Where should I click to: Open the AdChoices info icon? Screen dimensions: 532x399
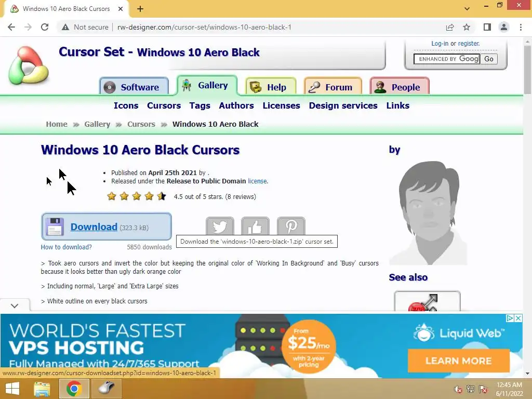(x=510, y=318)
